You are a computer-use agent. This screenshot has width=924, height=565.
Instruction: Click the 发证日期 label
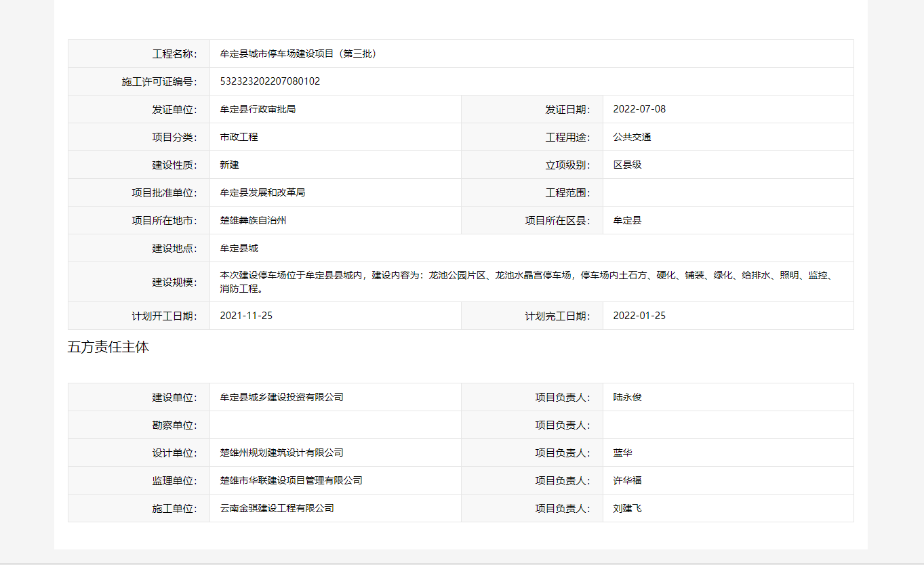click(x=568, y=109)
